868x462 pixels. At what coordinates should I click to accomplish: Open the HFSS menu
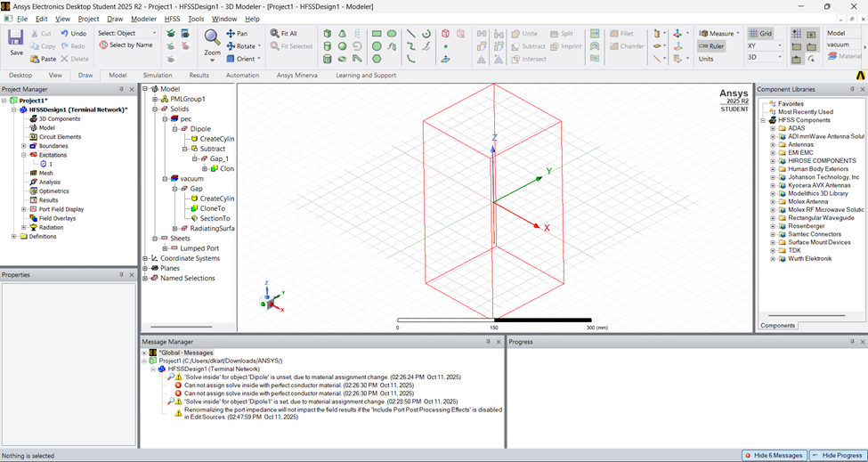(172, 19)
